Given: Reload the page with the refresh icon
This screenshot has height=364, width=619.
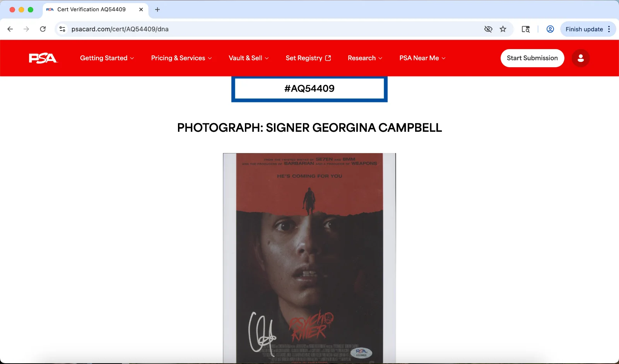Looking at the screenshot, I should click(43, 29).
